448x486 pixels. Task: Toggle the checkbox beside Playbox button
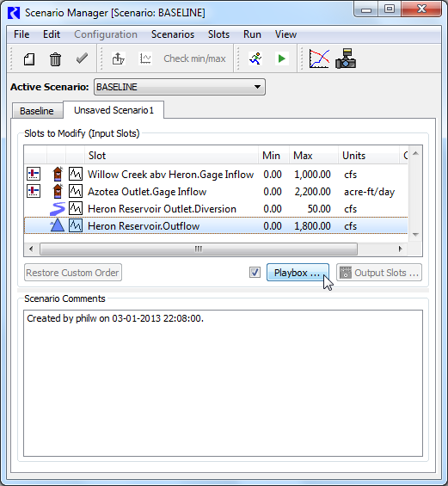coord(255,273)
